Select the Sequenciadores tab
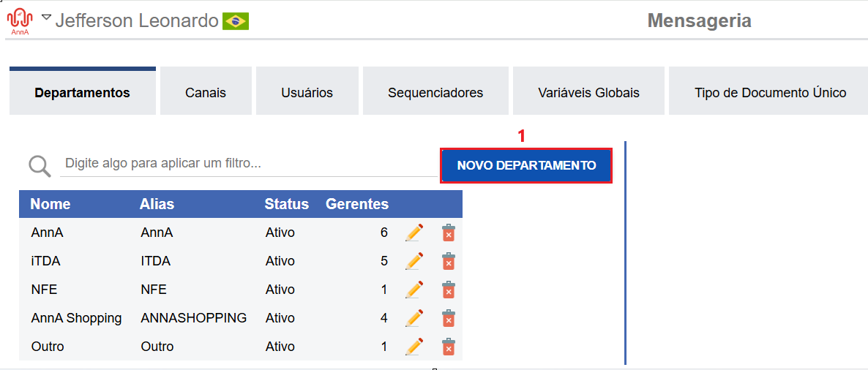This screenshot has width=868, height=370. pos(435,92)
